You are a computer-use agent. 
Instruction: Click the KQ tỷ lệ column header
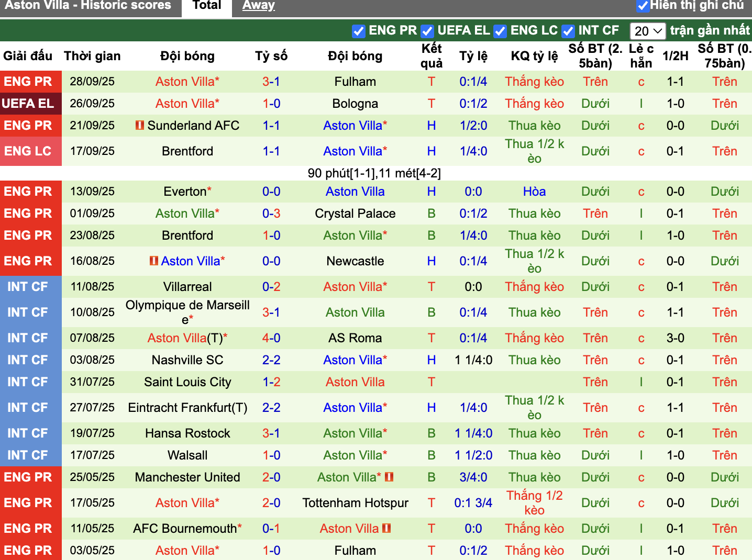534,56
